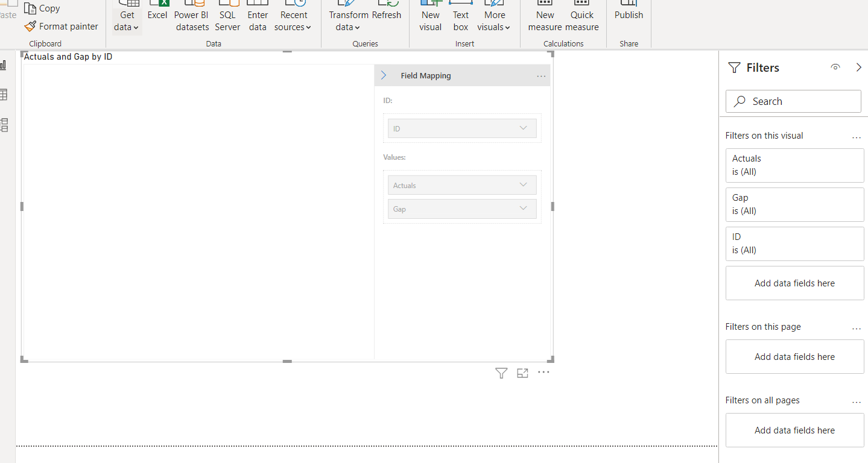Click Copy in the Clipboard group
This screenshot has width=868, height=463.
(x=42, y=8)
